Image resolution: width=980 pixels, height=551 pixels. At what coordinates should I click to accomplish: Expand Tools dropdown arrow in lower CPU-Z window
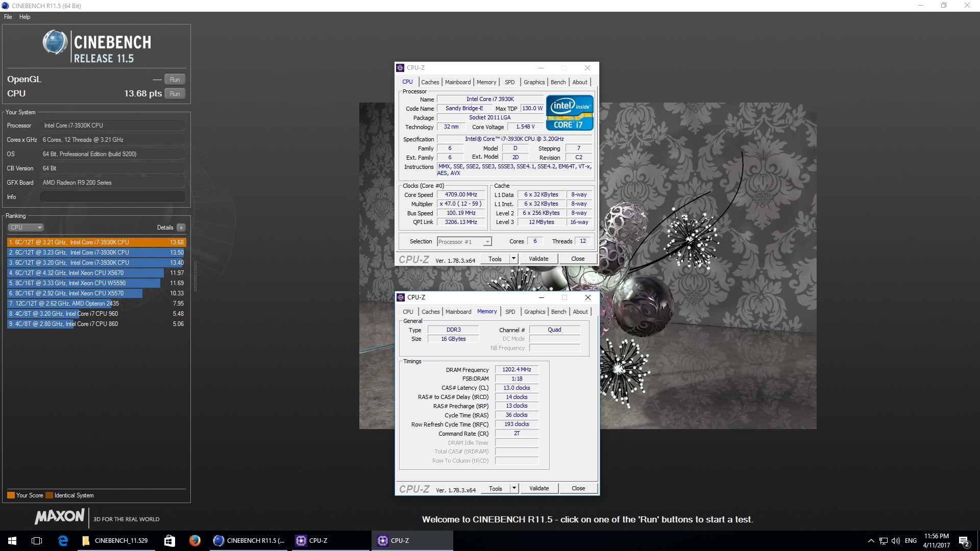click(514, 489)
